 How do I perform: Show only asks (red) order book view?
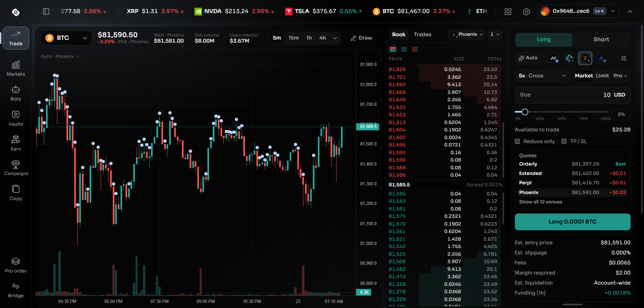coord(415,49)
